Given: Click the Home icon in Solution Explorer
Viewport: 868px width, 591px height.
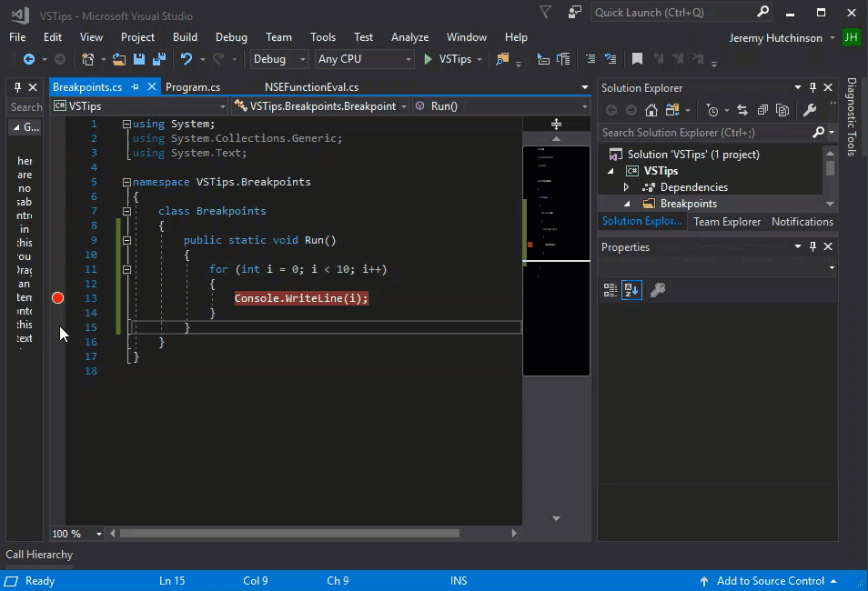Looking at the screenshot, I should pyautogui.click(x=651, y=110).
